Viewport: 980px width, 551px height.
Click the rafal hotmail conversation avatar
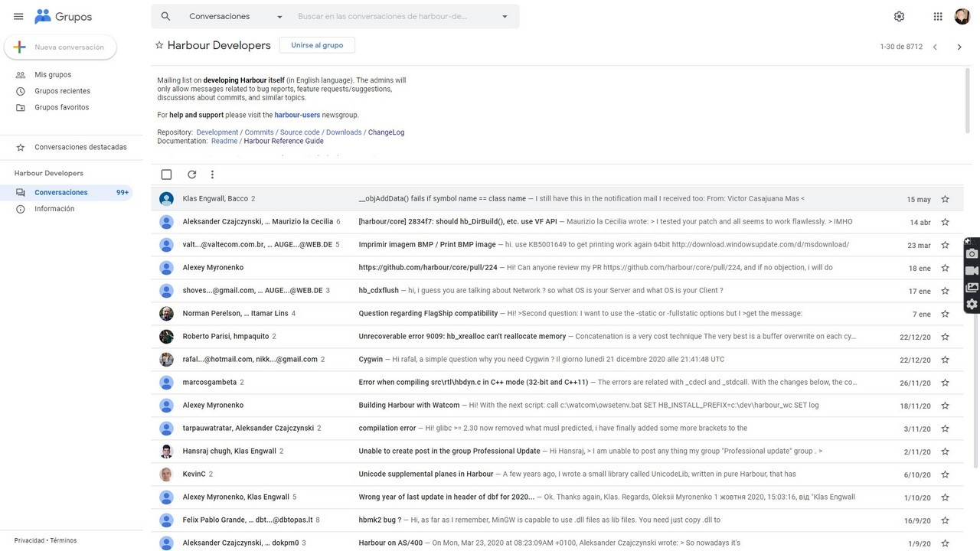click(166, 360)
